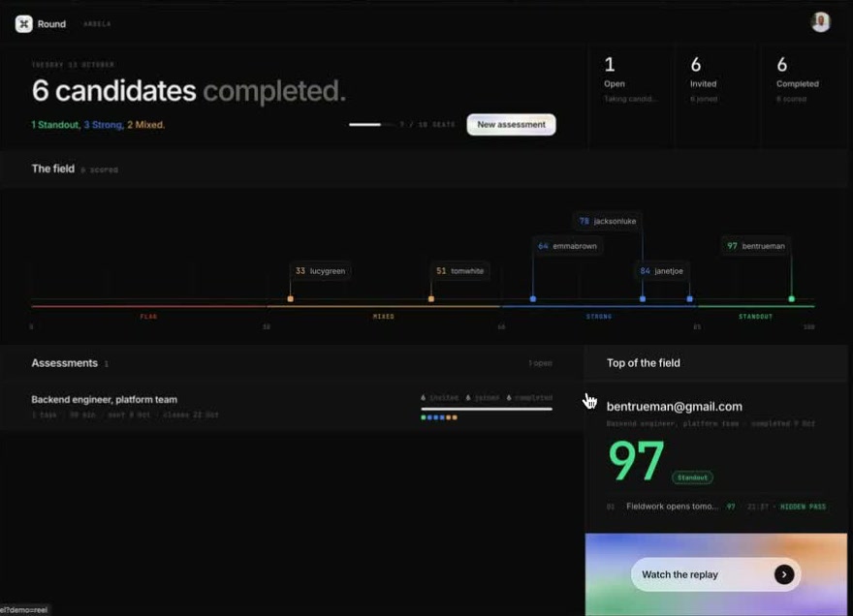Select the tomwhite 51 score label
The image size is (853, 616).
click(x=460, y=271)
